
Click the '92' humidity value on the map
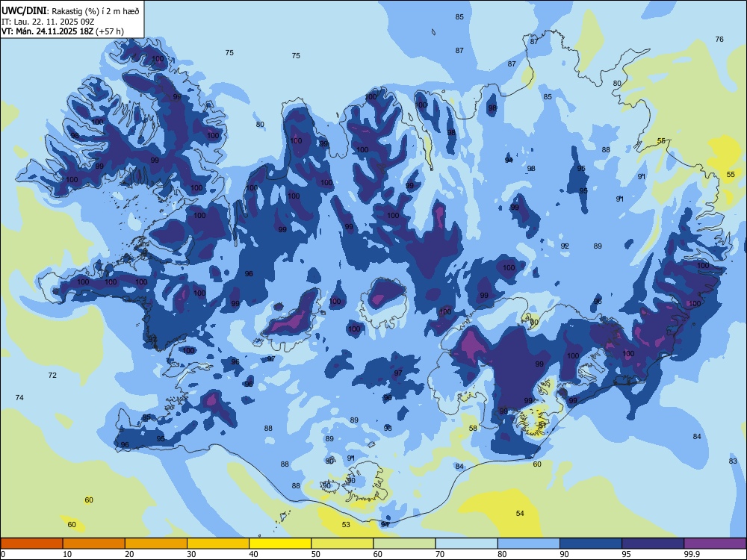[x=565, y=246]
